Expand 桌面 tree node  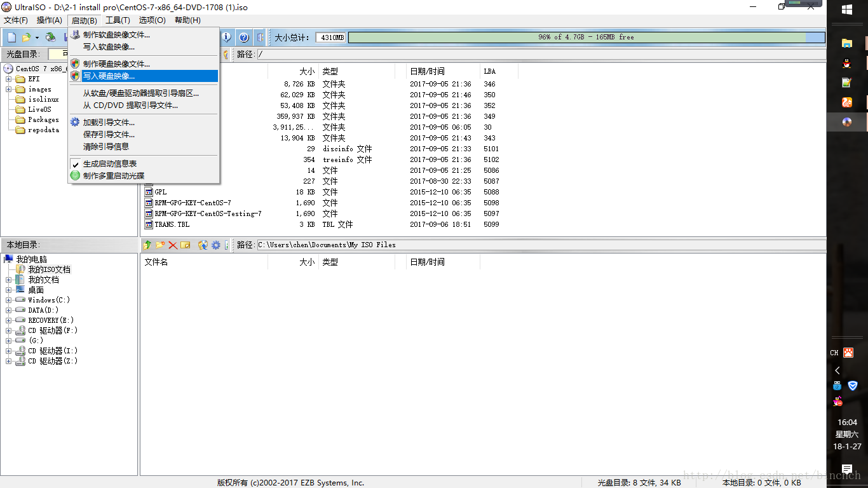pyautogui.click(x=9, y=290)
